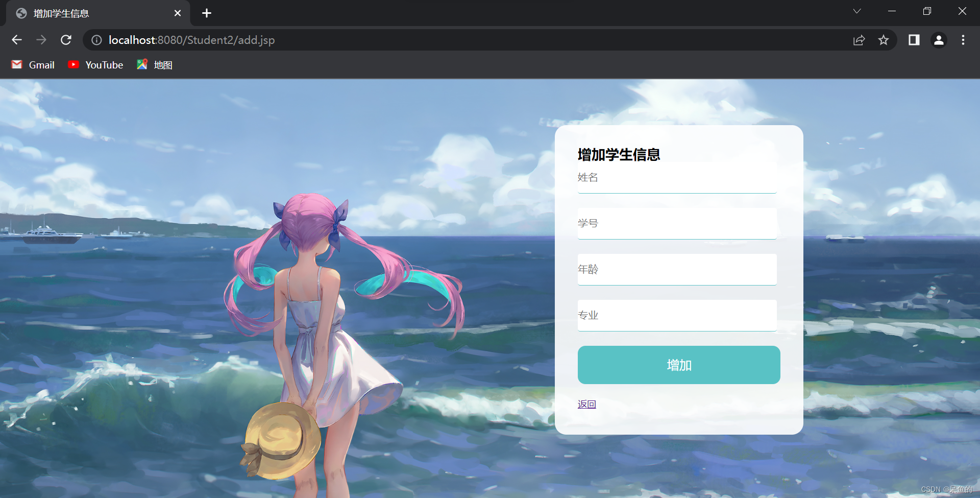
Task: Focus the 专业 input field
Action: (677, 316)
